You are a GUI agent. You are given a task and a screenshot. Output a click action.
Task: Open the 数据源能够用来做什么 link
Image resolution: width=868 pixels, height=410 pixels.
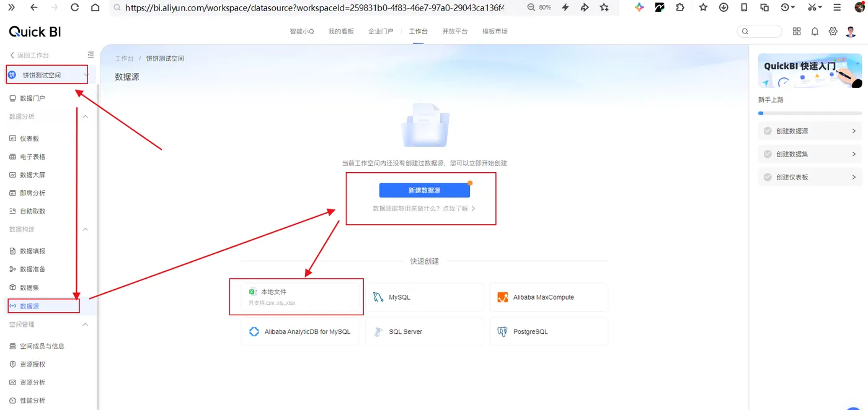coord(424,209)
